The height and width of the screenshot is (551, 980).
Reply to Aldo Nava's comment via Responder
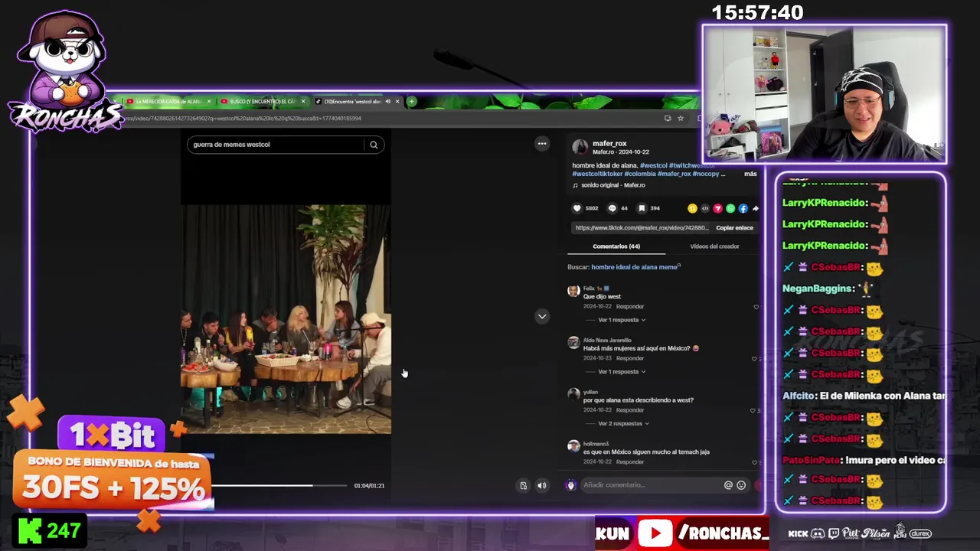tap(630, 358)
